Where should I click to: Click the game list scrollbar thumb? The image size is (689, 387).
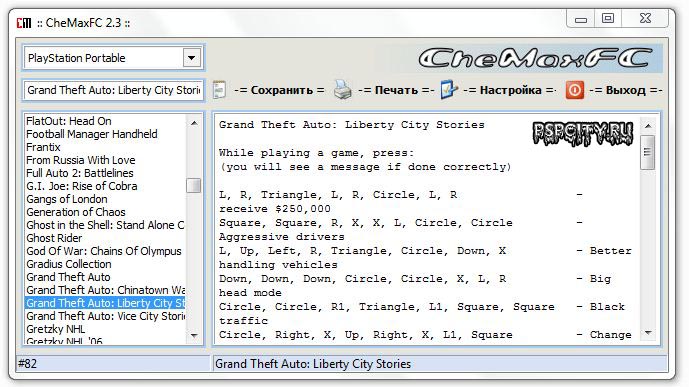(194, 185)
